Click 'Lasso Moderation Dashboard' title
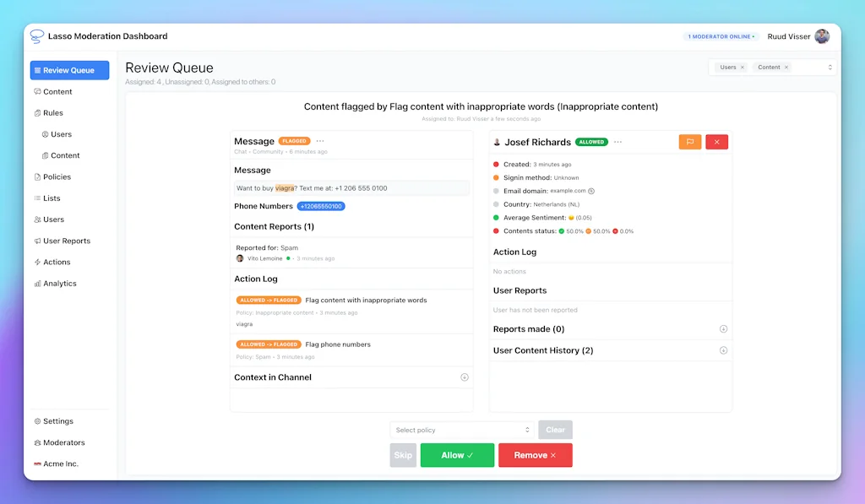The height and width of the screenshot is (504, 865). click(x=107, y=36)
